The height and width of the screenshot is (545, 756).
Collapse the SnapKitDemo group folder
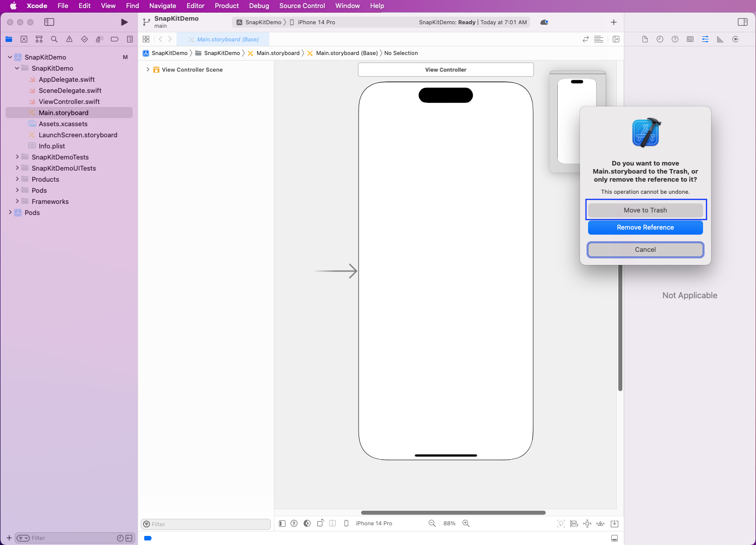coord(17,68)
